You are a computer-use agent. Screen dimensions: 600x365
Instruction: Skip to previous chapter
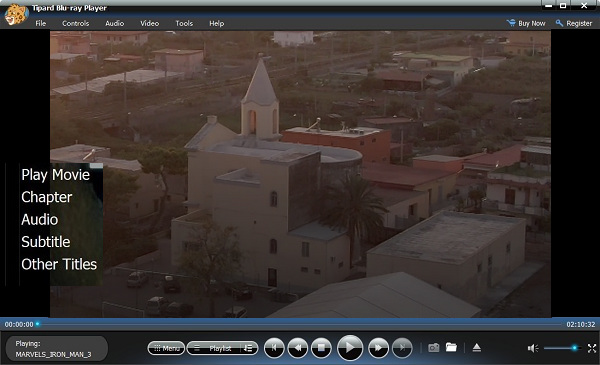274,348
